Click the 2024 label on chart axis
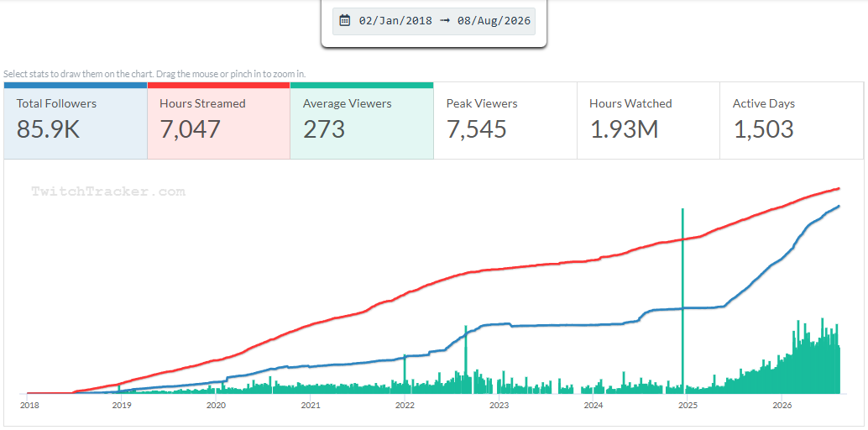The height and width of the screenshot is (430, 868). pyautogui.click(x=593, y=405)
